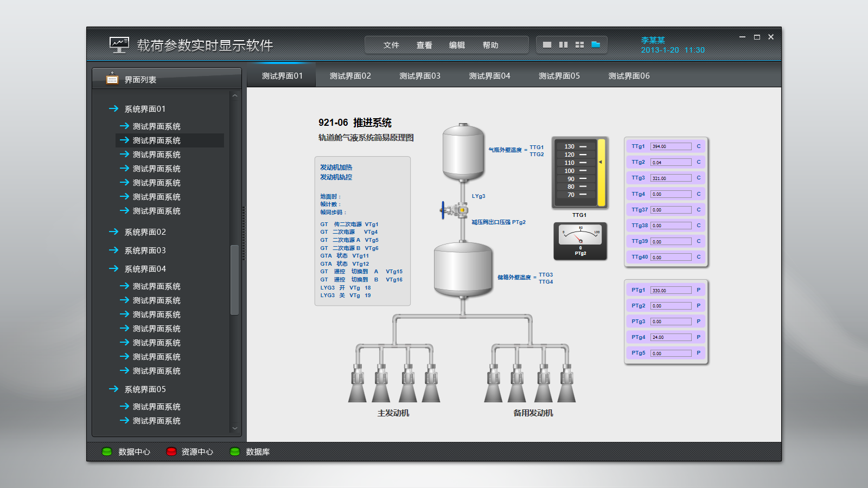Viewport: 868px width, 488px height.
Task: Click the sidebar scroll down arrow
Action: [x=235, y=428]
